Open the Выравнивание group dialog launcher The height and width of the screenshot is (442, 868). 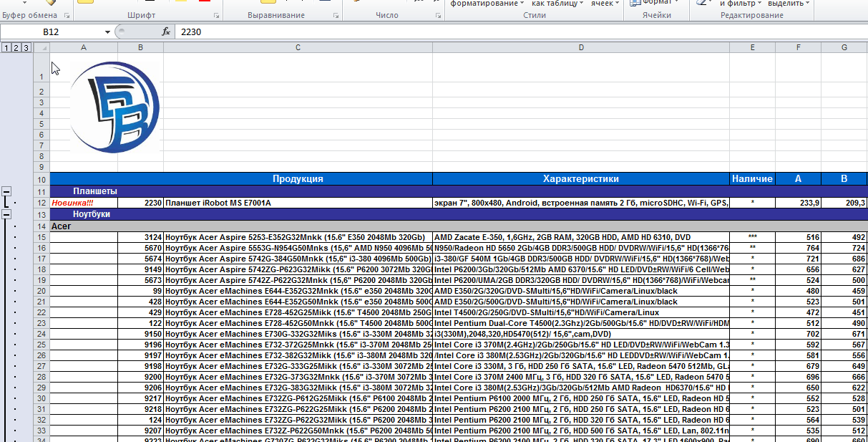tap(336, 15)
